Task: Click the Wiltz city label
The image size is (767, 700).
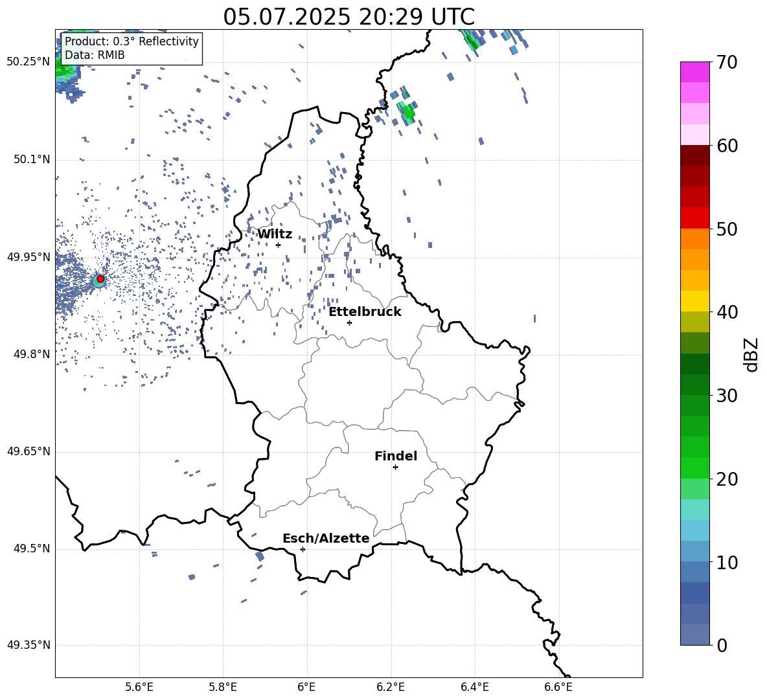Action: point(275,234)
